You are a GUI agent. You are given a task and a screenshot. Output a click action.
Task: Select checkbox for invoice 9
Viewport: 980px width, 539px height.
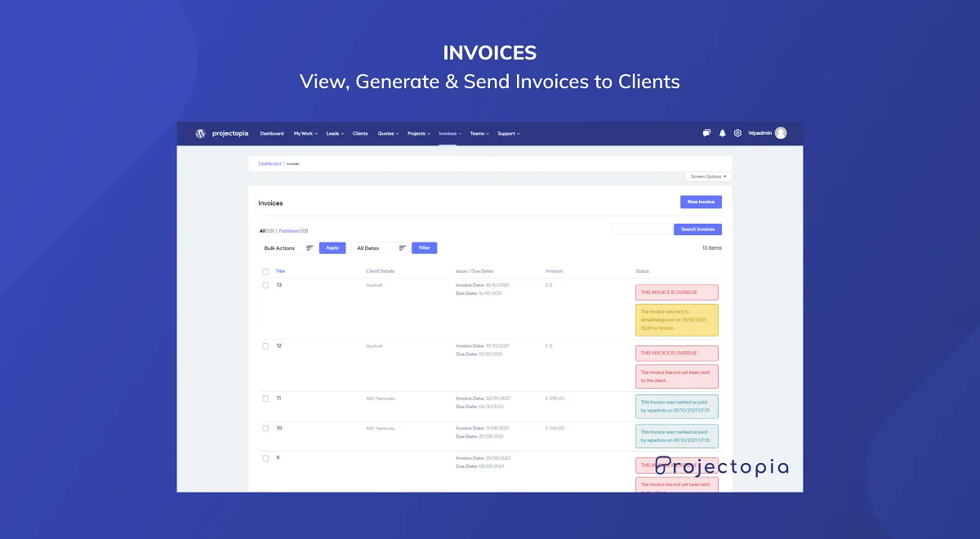tap(265, 458)
